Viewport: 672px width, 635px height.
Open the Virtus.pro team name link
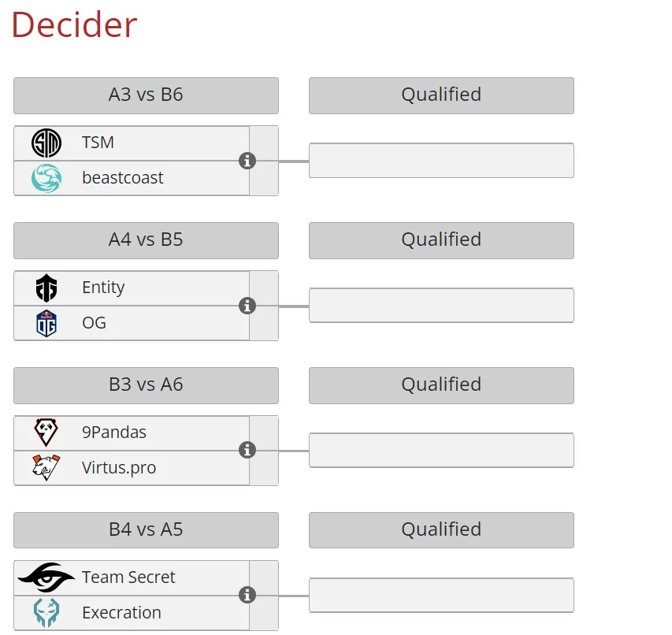(x=119, y=468)
